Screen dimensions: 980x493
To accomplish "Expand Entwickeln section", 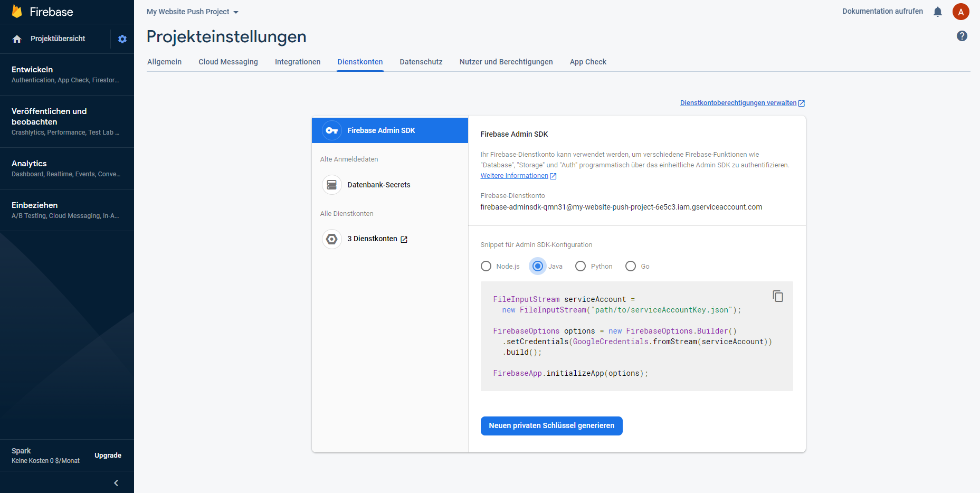I will coord(67,74).
